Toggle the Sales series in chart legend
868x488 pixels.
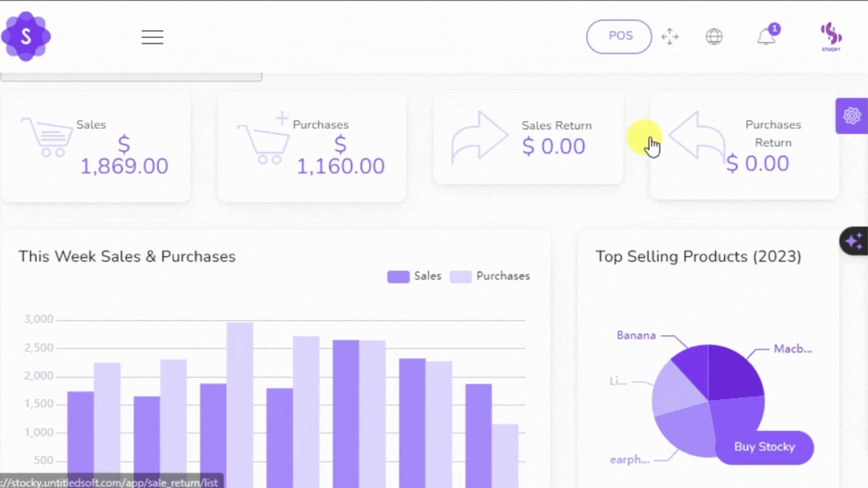(414, 276)
